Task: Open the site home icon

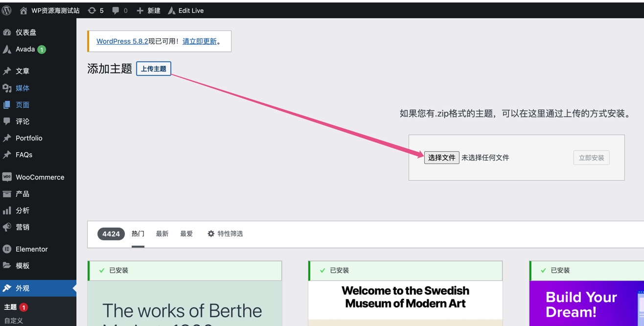Action: (23, 10)
